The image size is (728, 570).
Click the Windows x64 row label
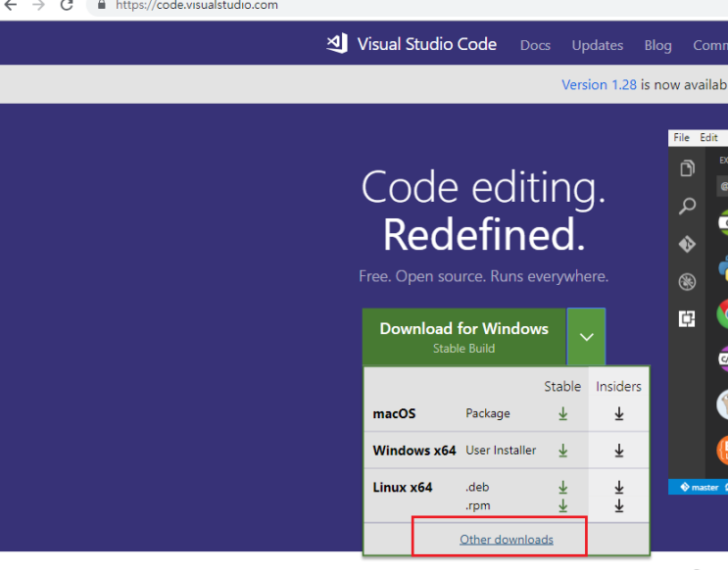[414, 451]
